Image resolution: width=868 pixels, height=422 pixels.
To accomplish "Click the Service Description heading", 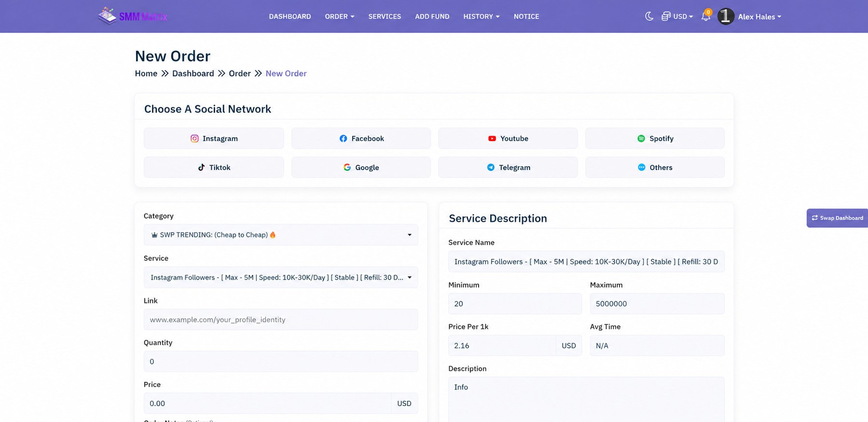I will point(498,218).
